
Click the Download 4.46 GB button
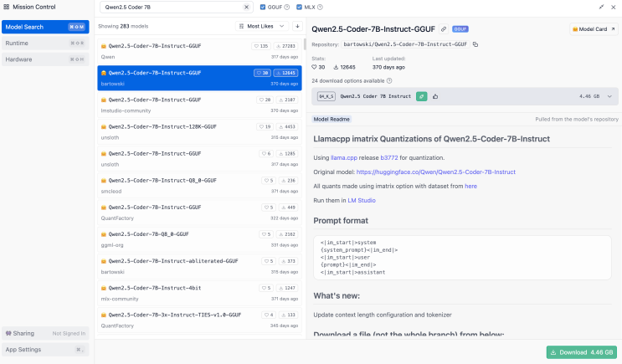[582, 352]
